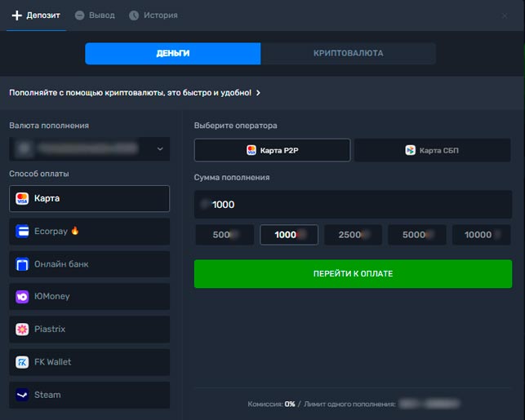
Task: Select the ЮMoney purple icon
Action: pyautogui.click(x=22, y=297)
